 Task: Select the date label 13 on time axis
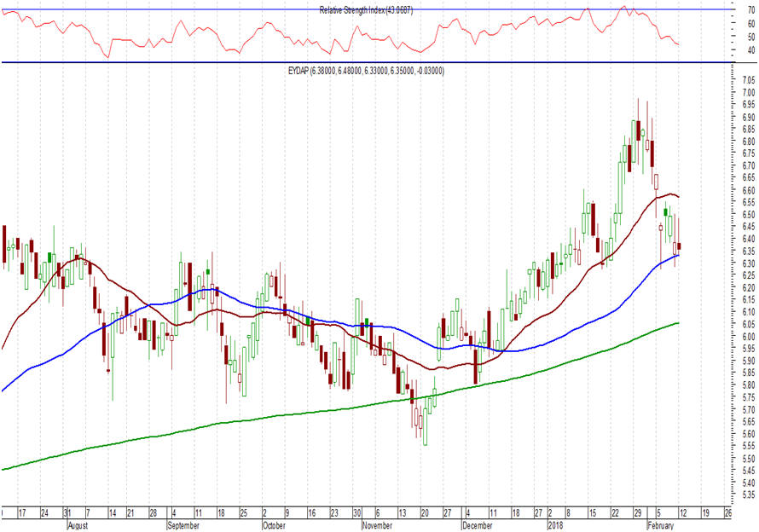point(403,512)
